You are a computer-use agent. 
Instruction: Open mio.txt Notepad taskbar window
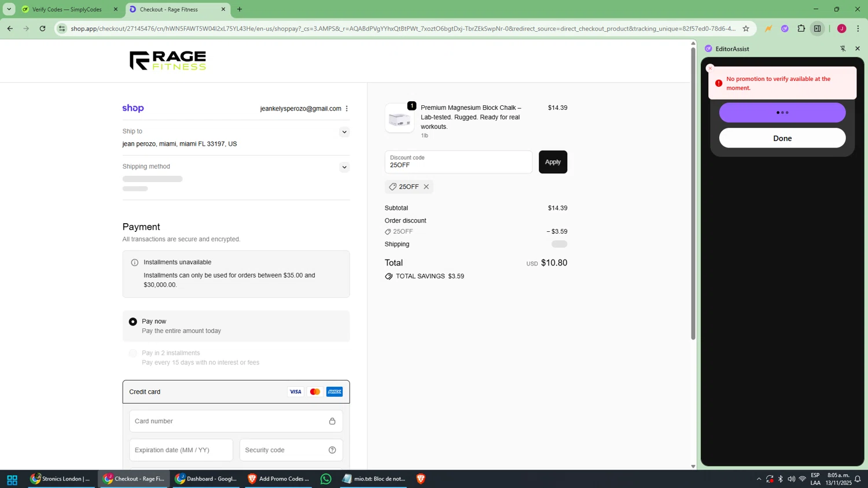click(374, 479)
